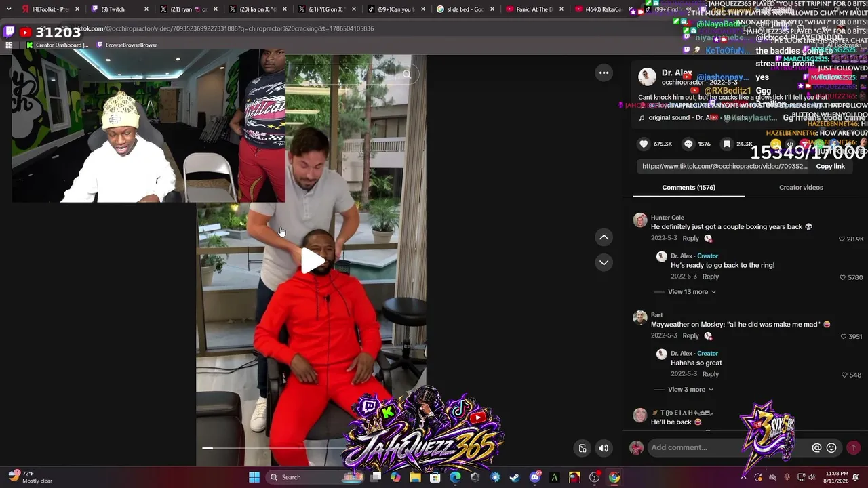This screenshot has height=488, width=868.
Task: Like Dr. Alex's 'back to the ring' reply
Action: tap(844, 277)
